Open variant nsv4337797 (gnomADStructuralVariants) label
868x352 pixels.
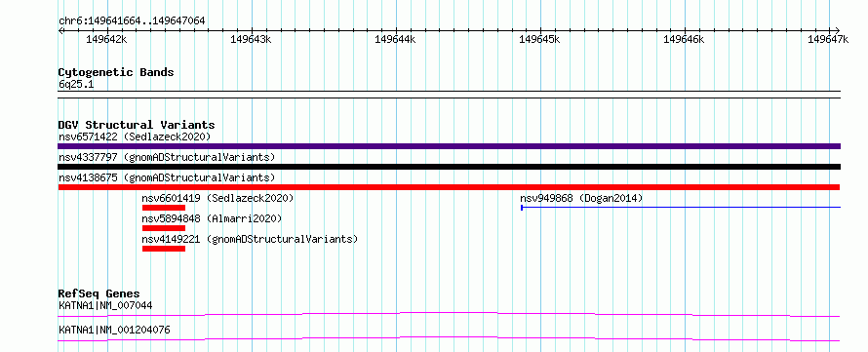tap(167, 157)
